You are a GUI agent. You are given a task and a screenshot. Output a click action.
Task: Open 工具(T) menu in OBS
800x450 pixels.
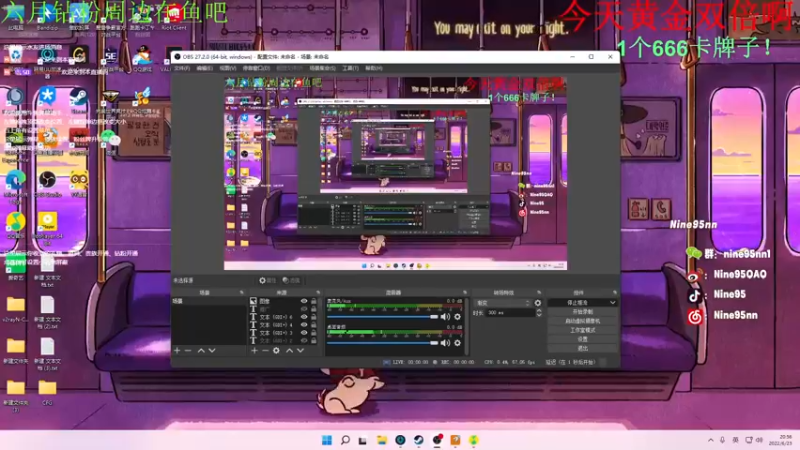(x=350, y=68)
